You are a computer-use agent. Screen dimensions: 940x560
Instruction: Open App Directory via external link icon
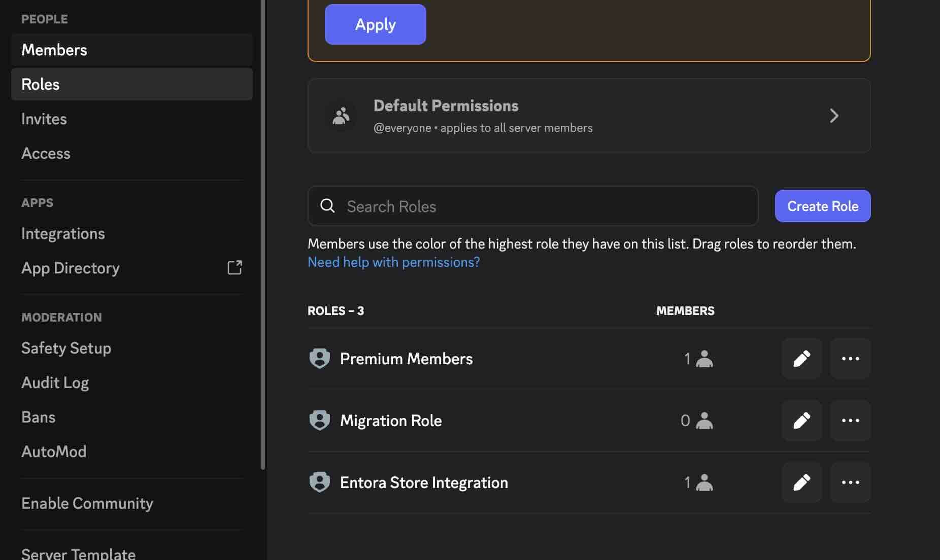[234, 267]
